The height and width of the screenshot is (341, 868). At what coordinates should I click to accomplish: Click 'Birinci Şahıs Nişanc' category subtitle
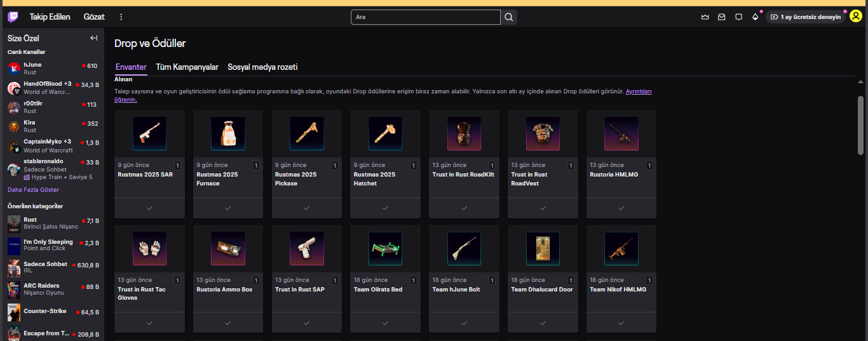pyautogui.click(x=51, y=227)
